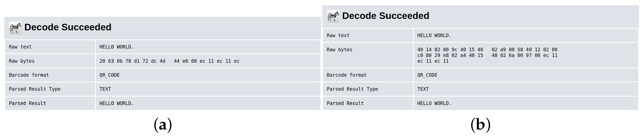Screen dimensions: 644x137
Task: Click the right 'Parsed Result' label
Action: pos(345,103)
